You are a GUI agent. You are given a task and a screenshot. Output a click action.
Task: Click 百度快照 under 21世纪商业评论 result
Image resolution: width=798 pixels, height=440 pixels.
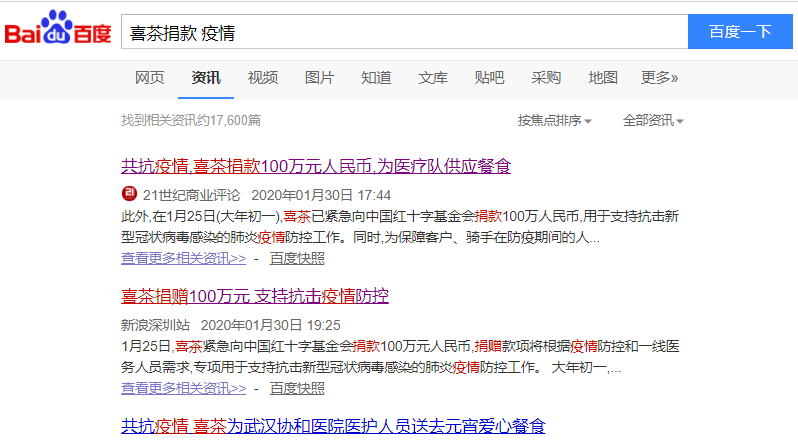[297, 258]
